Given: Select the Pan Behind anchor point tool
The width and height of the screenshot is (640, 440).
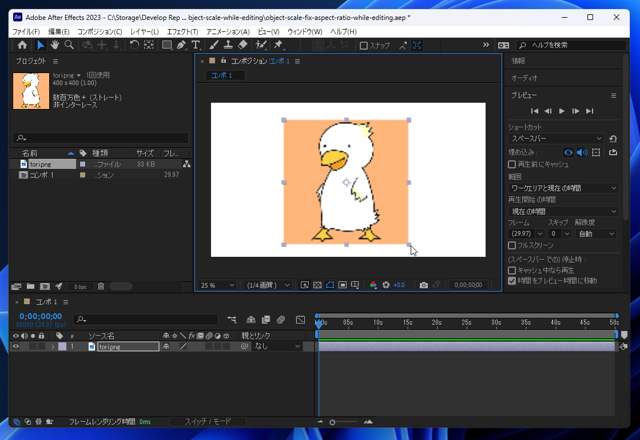Looking at the screenshot, I should coord(149,45).
